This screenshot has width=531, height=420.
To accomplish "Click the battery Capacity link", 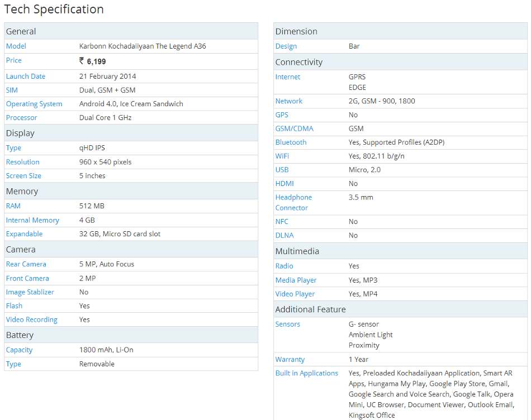I will [20, 350].
